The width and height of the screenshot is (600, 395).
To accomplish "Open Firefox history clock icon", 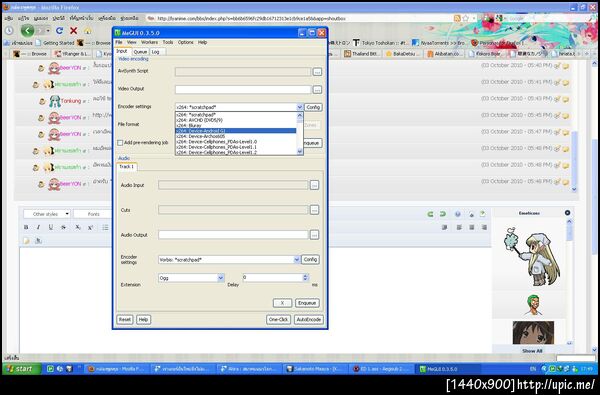I will (9, 31).
